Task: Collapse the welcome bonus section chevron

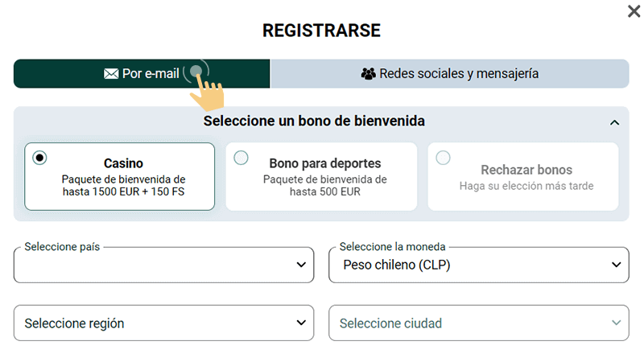Action: pos(615,122)
